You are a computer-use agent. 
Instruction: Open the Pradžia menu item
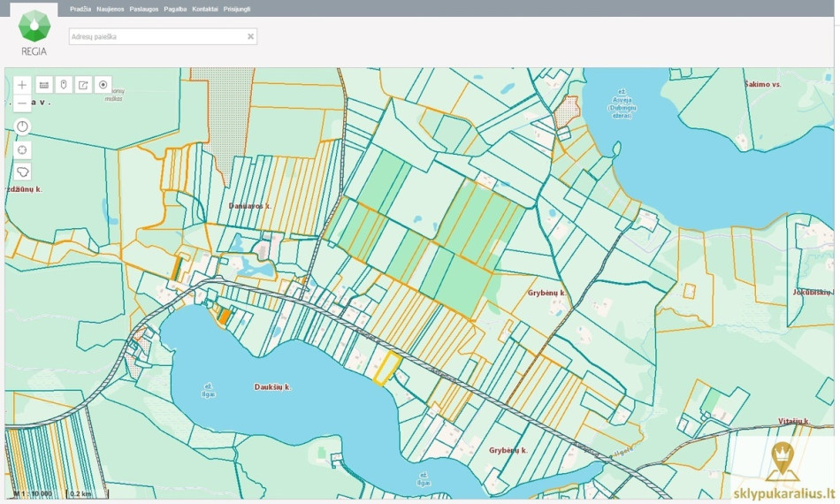[x=80, y=9]
